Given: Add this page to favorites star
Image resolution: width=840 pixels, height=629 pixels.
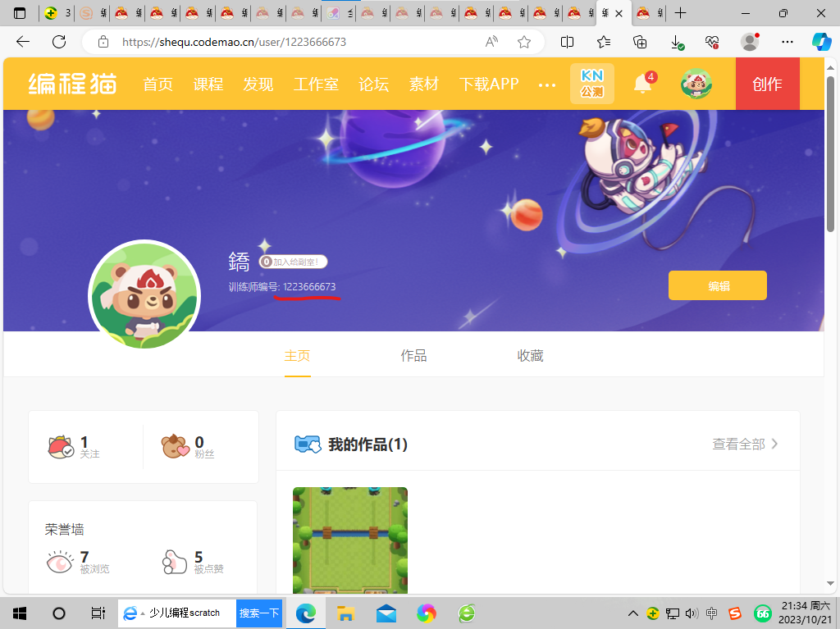Looking at the screenshot, I should (524, 42).
